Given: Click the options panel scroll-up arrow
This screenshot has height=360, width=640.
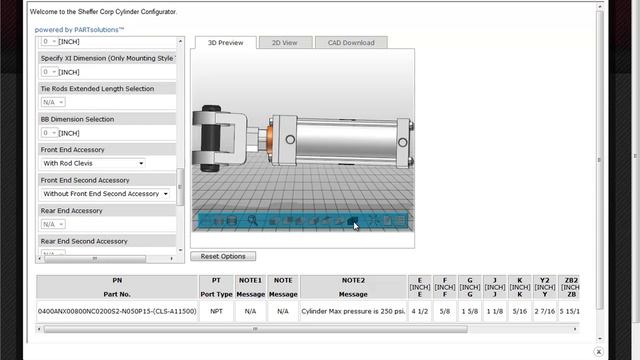Looking at the screenshot, I should click(180, 41).
